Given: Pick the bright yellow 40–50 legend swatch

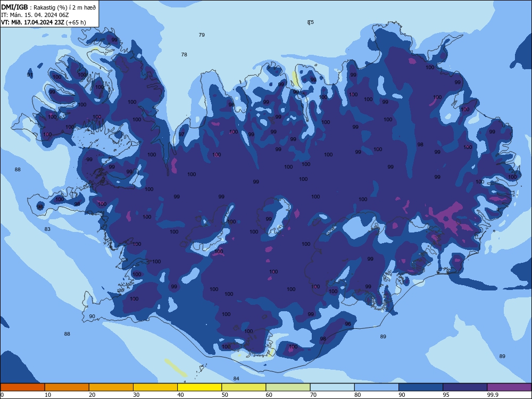Looking at the screenshot, I should pos(199,387).
